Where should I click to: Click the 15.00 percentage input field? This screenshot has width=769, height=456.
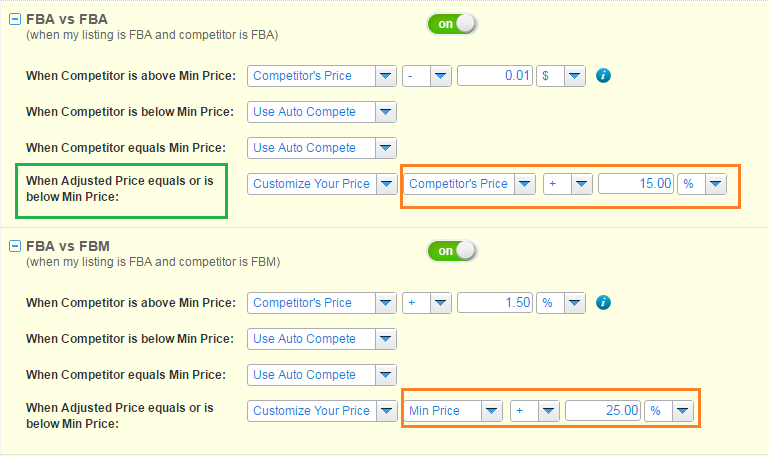click(x=635, y=184)
